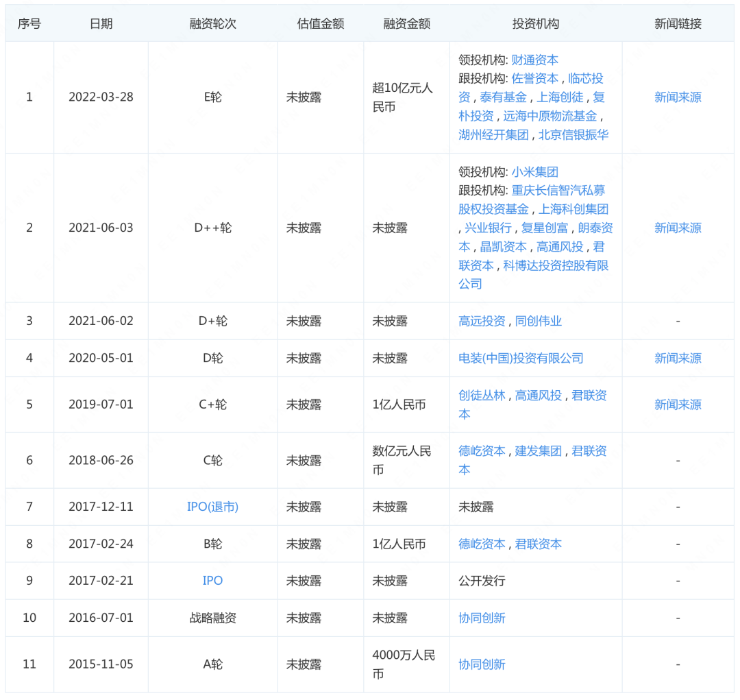
Task: Open 高远投资 investor link
Action: [482, 321]
